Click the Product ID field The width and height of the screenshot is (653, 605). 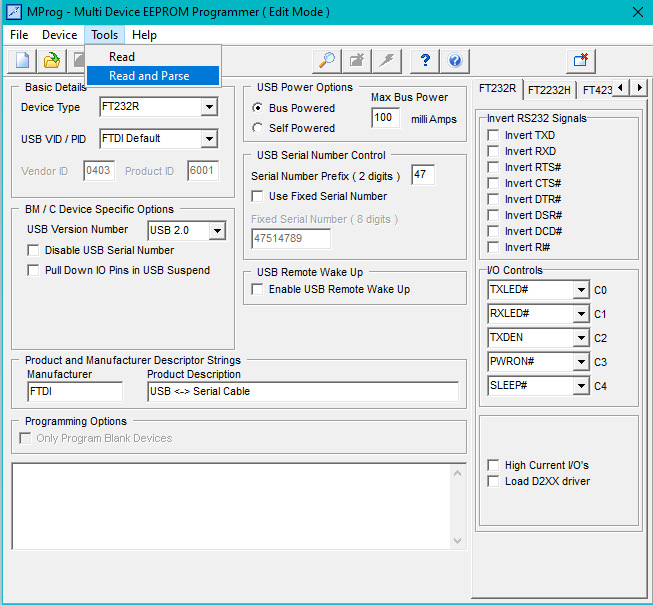pos(203,171)
